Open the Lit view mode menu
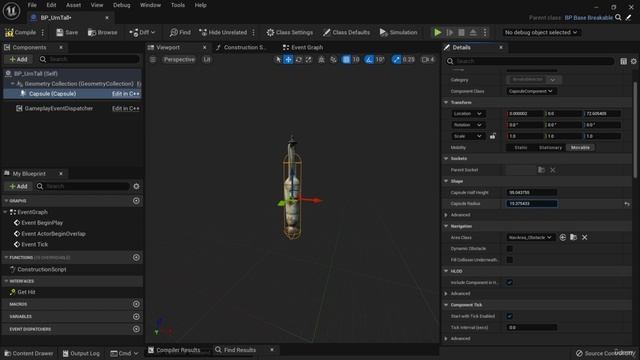Screen dimensions: 640x360 pos(207,60)
